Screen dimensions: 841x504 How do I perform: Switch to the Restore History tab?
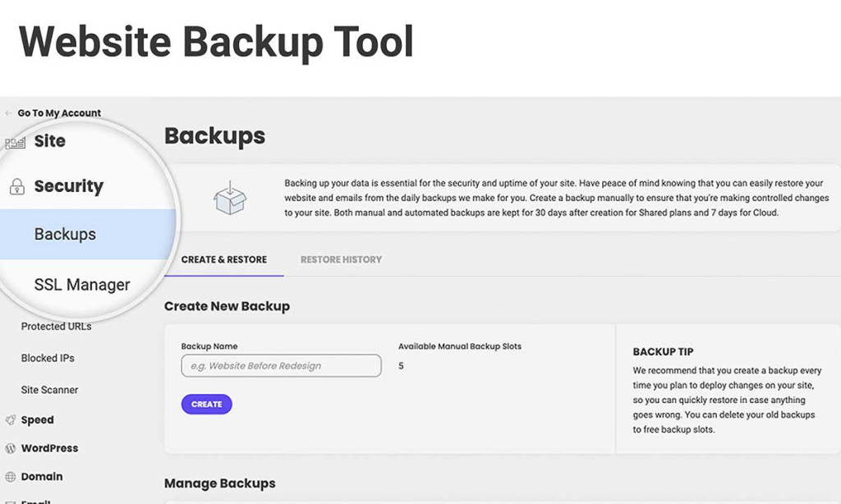point(341,260)
